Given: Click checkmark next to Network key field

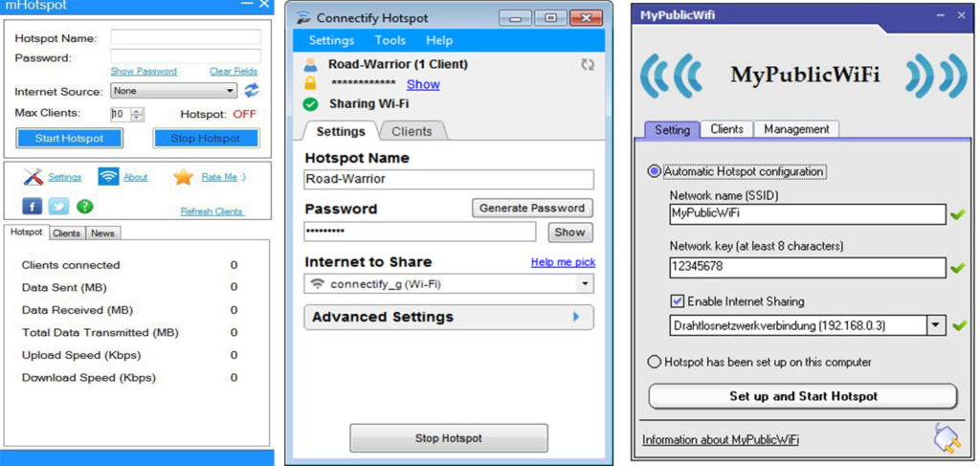Looking at the screenshot, I should [x=957, y=269].
